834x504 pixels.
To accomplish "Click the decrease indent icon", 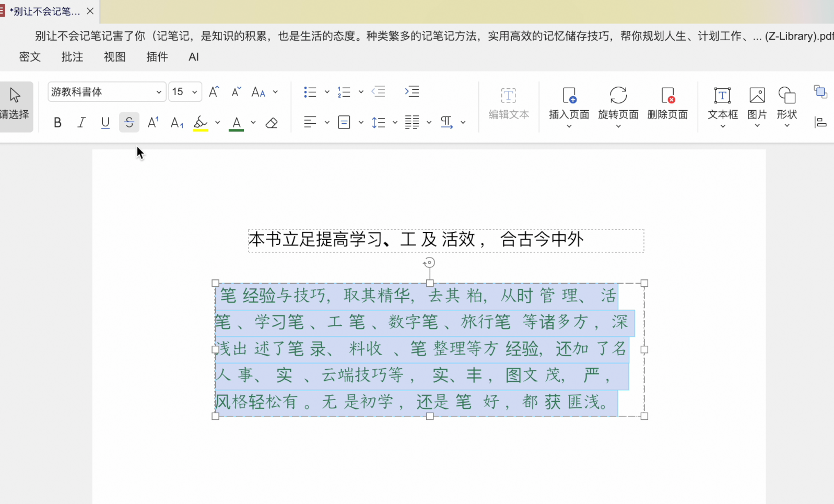I will point(379,92).
